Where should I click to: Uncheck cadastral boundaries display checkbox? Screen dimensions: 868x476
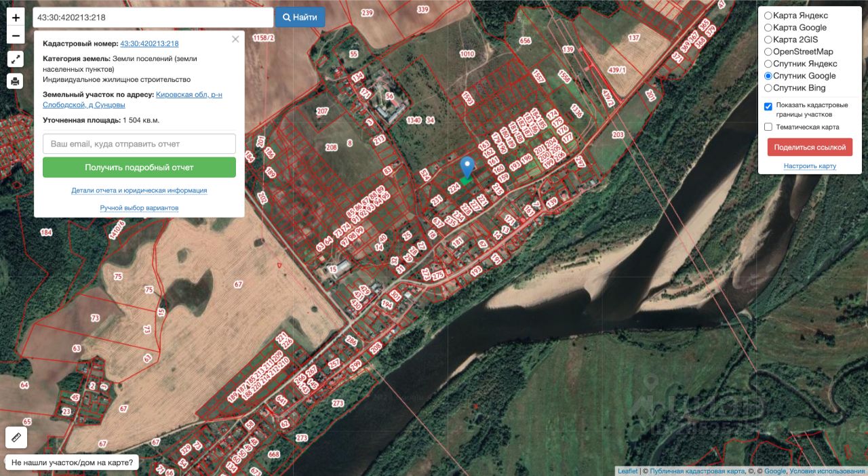[x=768, y=106]
